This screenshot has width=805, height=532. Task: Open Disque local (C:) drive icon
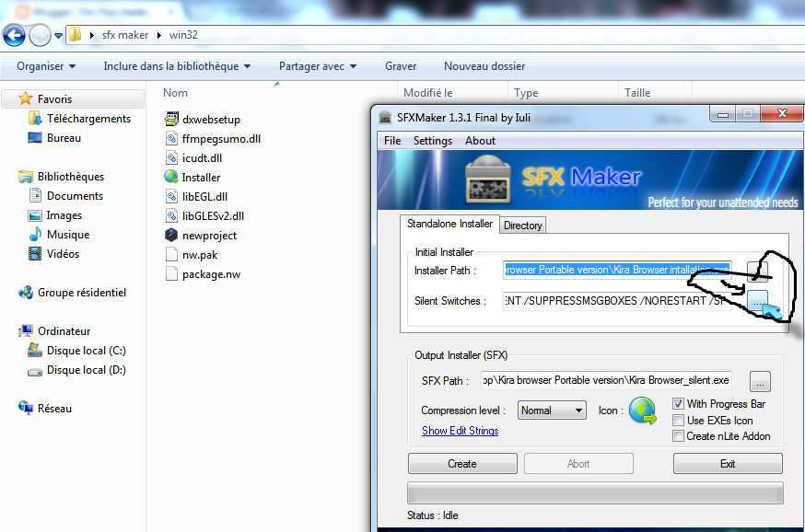tap(35, 351)
